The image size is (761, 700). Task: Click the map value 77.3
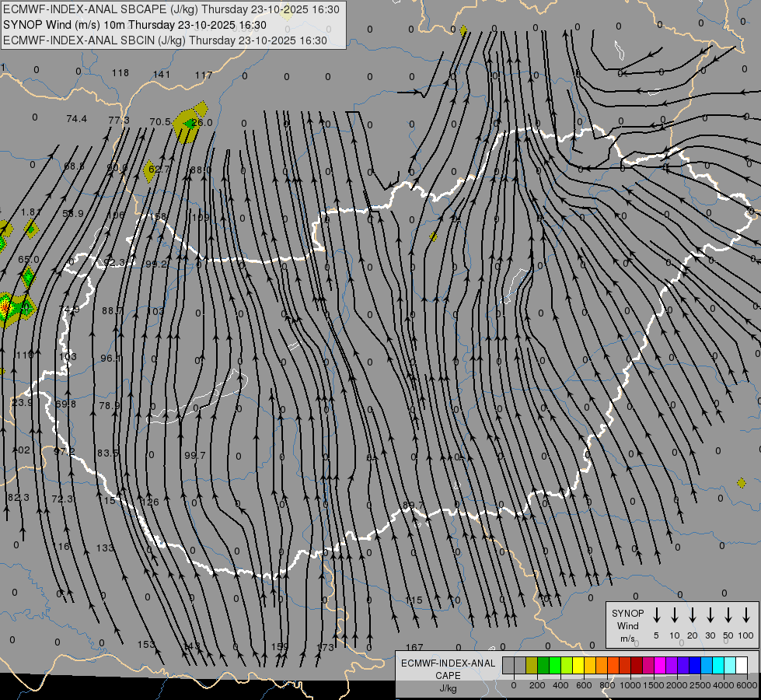(x=119, y=121)
